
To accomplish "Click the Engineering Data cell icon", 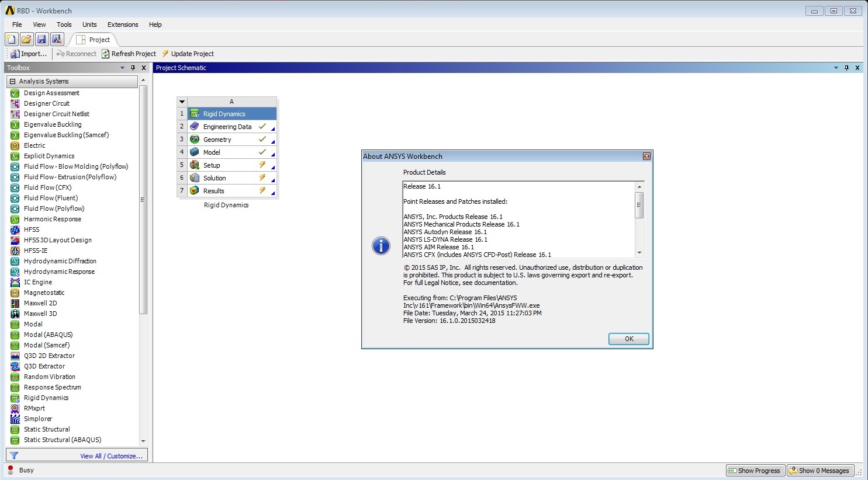I will coord(195,127).
